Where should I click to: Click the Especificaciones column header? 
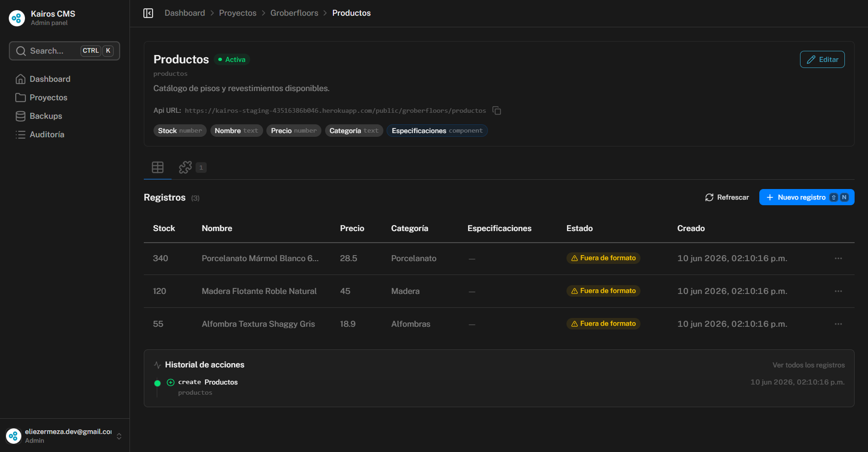(x=499, y=228)
